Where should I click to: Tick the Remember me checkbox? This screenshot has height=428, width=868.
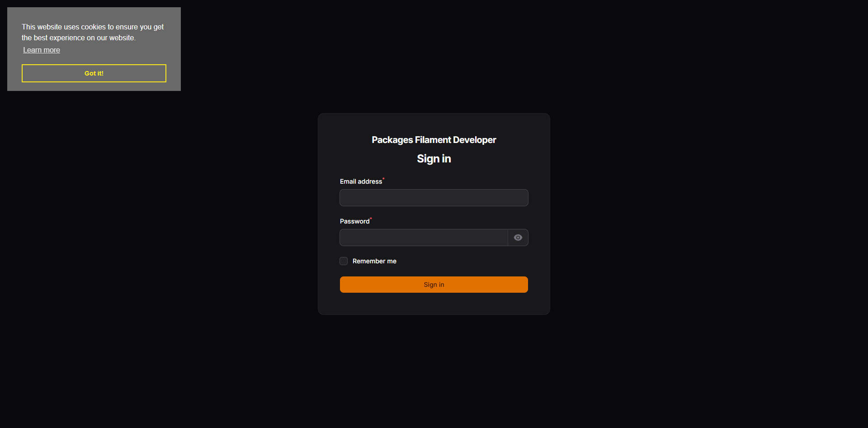click(344, 261)
